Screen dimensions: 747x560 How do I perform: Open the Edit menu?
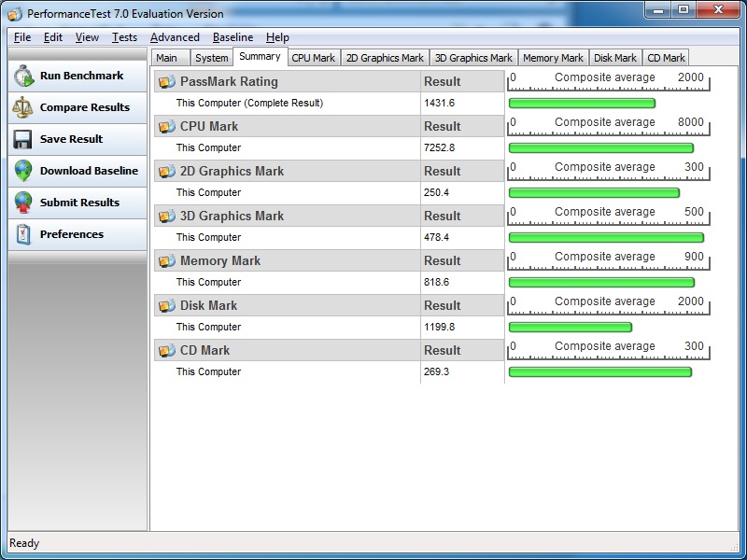(x=53, y=37)
